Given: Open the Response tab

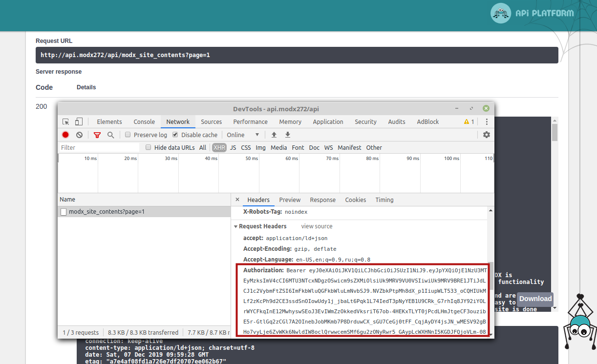Looking at the screenshot, I should 322,200.
